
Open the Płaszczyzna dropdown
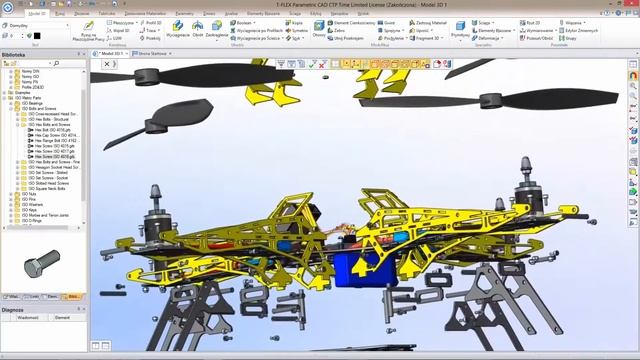[x=136, y=23]
